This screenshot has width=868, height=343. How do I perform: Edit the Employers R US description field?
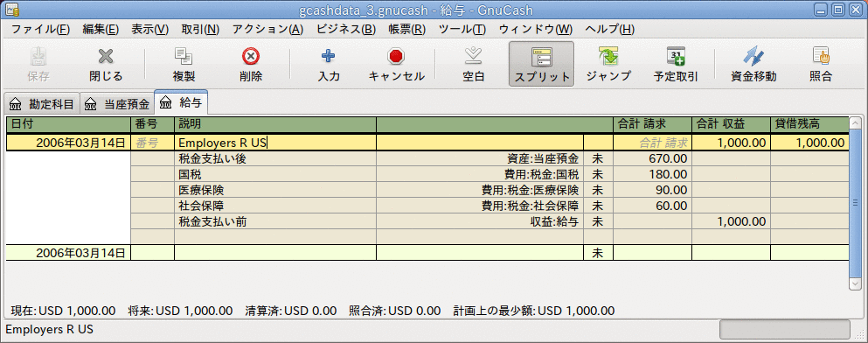point(275,143)
